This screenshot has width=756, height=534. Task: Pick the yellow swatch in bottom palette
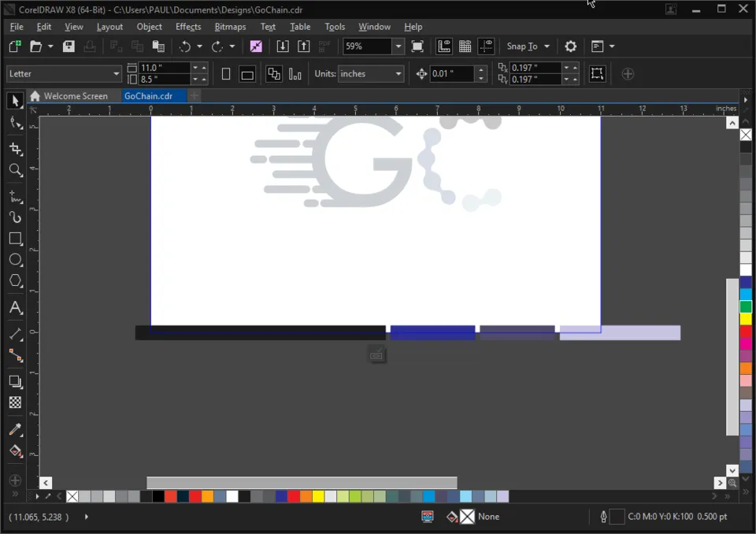pyautogui.click(x=318, y=496)
